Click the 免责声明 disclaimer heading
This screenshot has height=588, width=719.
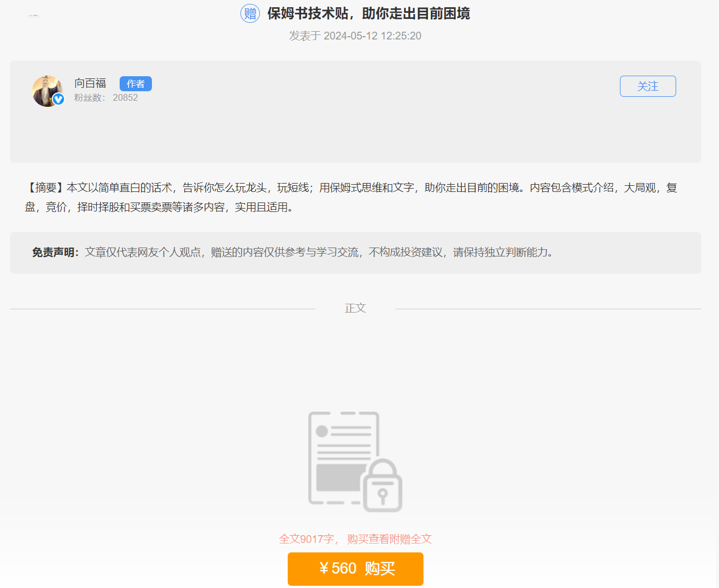(55, 253)
